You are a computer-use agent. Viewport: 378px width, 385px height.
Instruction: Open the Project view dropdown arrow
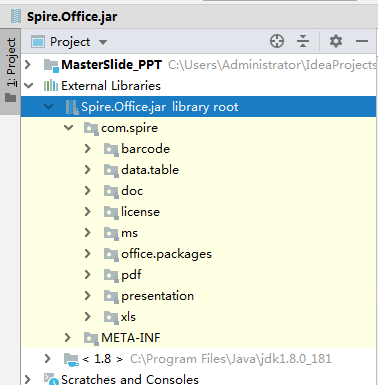click(103, 42)
